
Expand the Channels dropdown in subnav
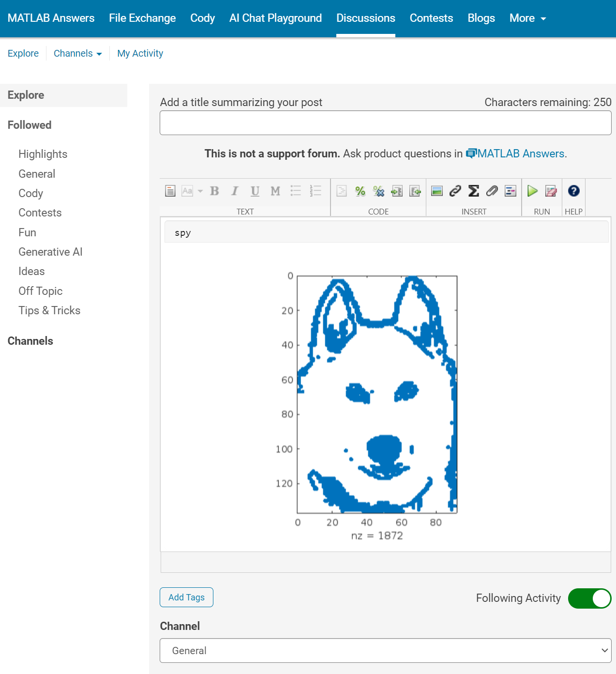pyautogui.click(x=77, y=53)
